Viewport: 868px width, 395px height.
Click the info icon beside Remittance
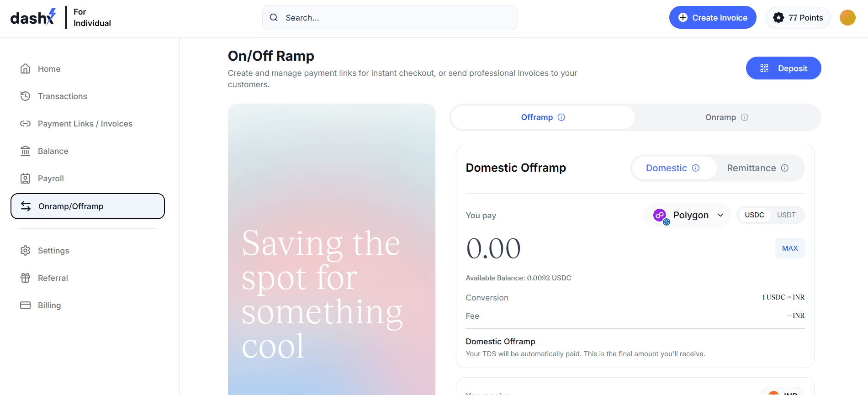(785, 168)
